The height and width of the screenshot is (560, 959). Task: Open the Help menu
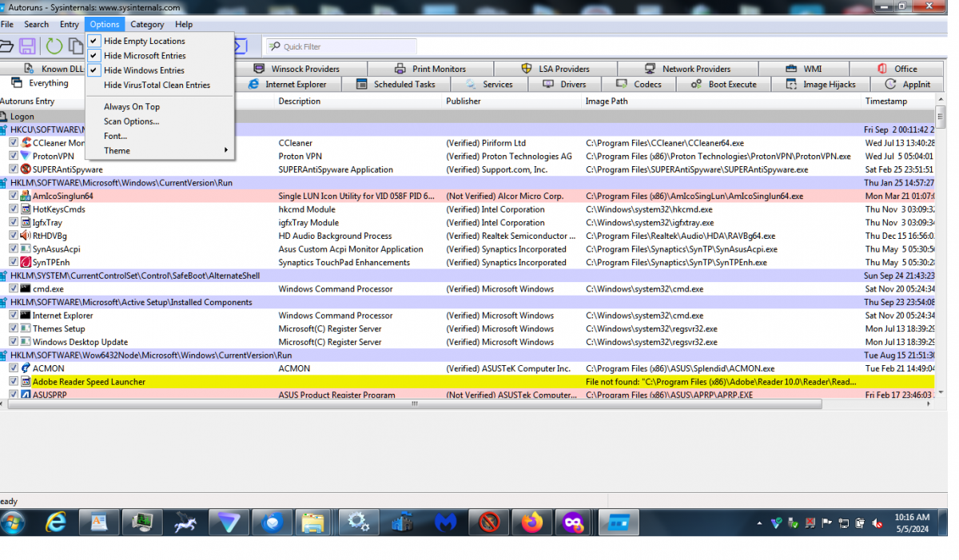pos(184,25)
